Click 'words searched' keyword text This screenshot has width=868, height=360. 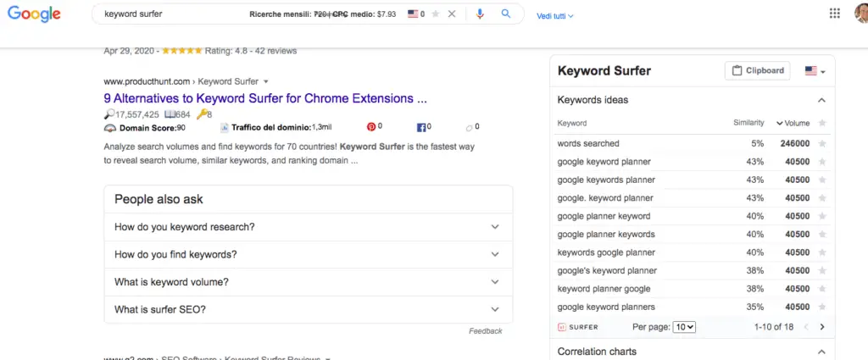point(588,144)
